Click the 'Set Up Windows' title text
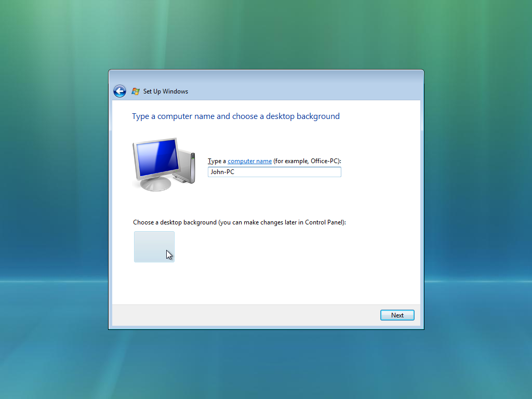 pos(166,91)
